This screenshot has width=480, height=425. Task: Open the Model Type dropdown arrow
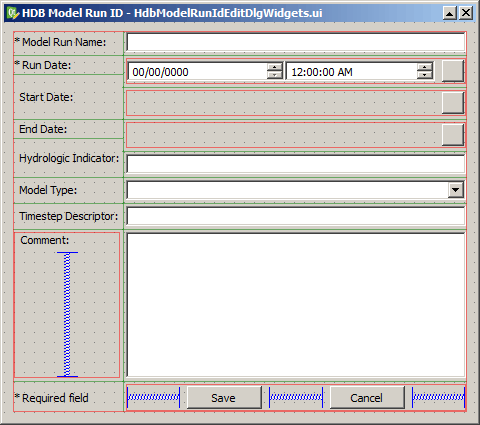(x=455, y=190)
